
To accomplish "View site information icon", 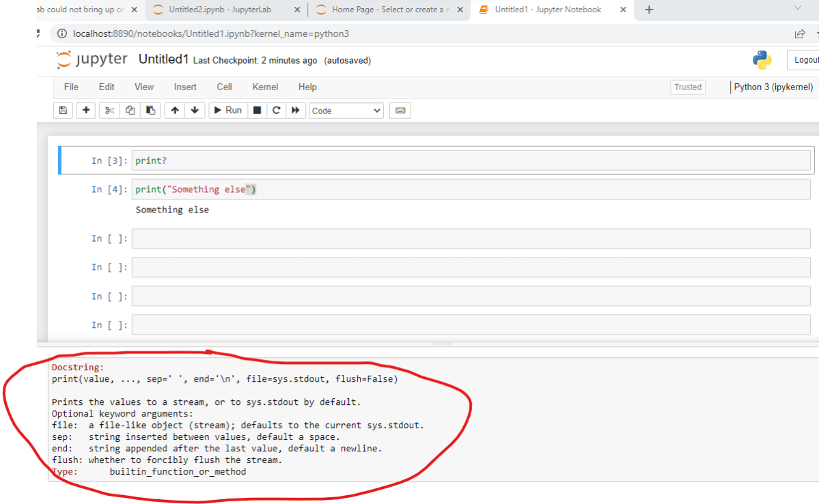I will pos(61,33).
